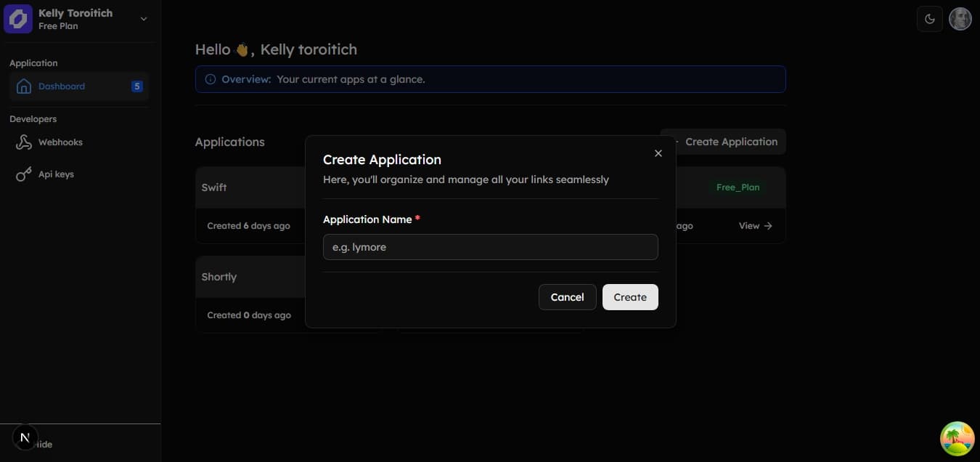Click the Dashboard count badge showing 5
The image size is (980, 462).
click(x=136, y=86)
